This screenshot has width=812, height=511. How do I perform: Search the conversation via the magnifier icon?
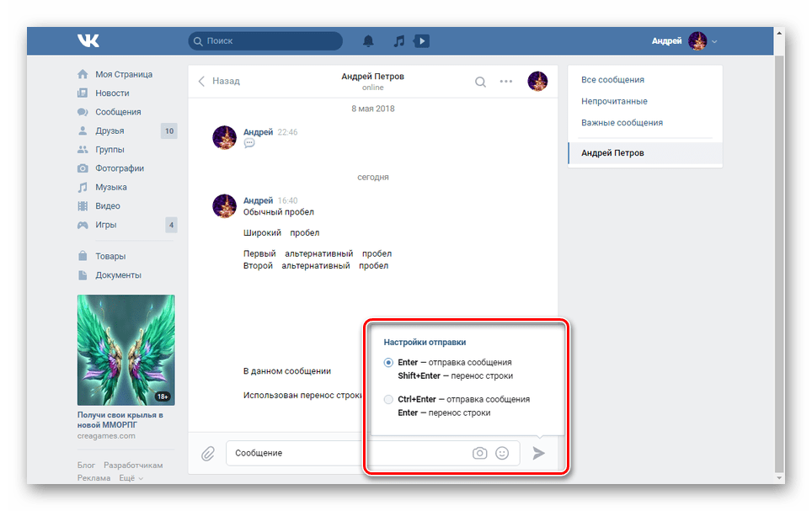pos(480,82)
